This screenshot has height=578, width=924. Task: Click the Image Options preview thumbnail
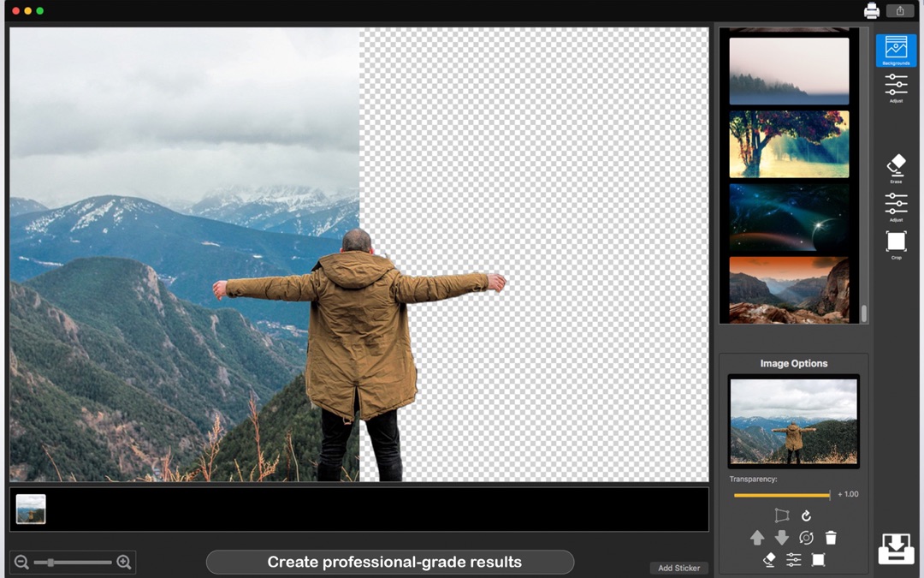coord(793,421)
